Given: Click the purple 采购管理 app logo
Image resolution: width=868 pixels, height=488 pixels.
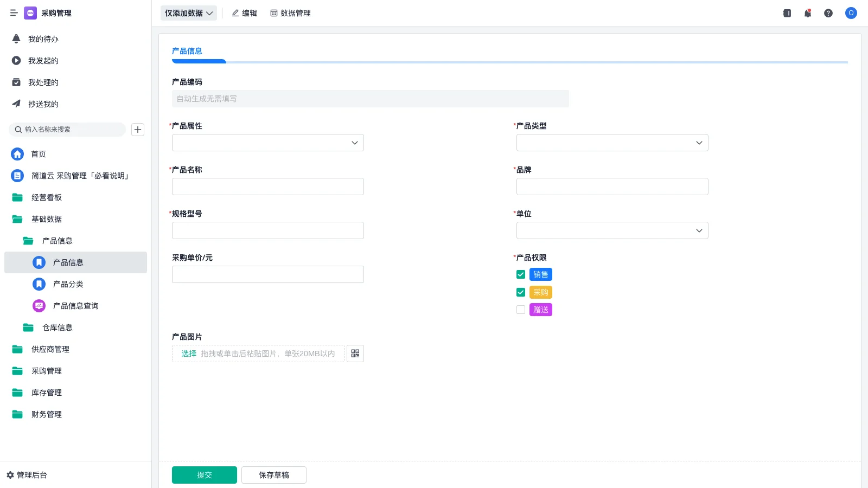Looking at the screenshot, I should (30, 13).
